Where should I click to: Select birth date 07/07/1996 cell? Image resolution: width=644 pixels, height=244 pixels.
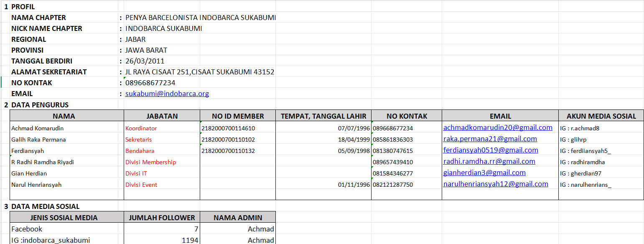pos(323,128)
